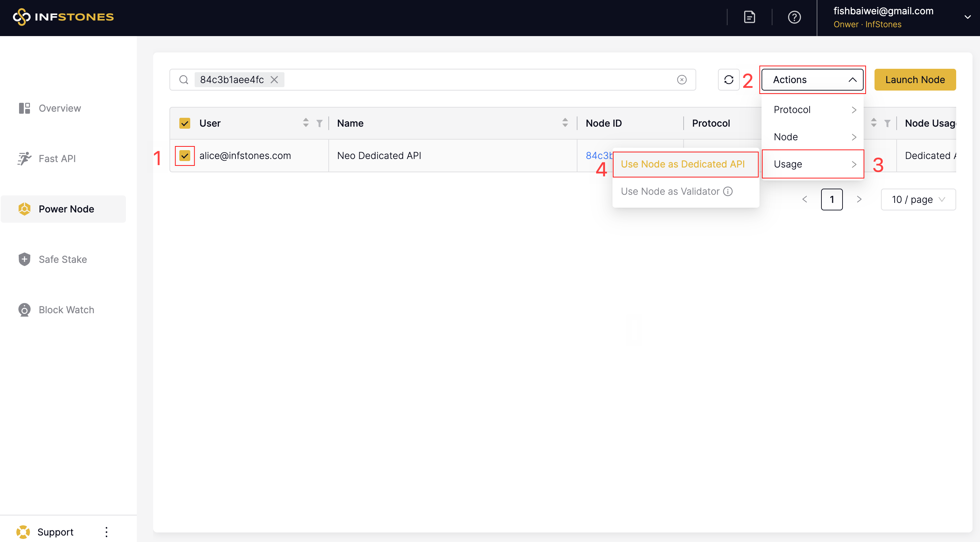Uncheck the alice@infstones.com row checkbox
This screenshot has height=542, width=980.
184,156
